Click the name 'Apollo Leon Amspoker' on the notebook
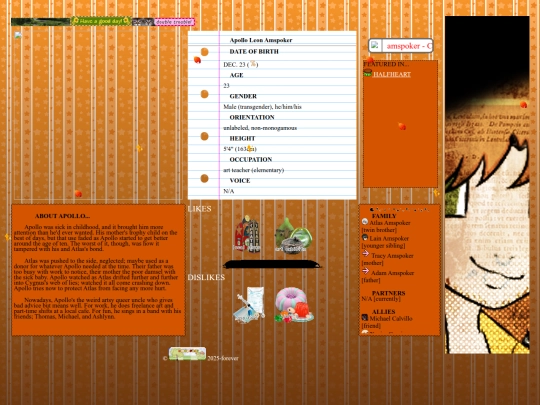 (261, 40)
